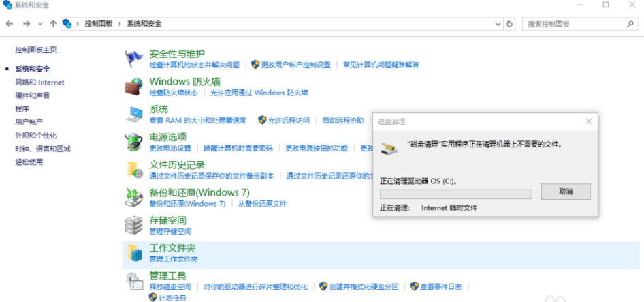Image resolution: width=644 pixels, height=302 pixels.
Task: Open 文件历史记录 heading
Action: tap(177, 165)
